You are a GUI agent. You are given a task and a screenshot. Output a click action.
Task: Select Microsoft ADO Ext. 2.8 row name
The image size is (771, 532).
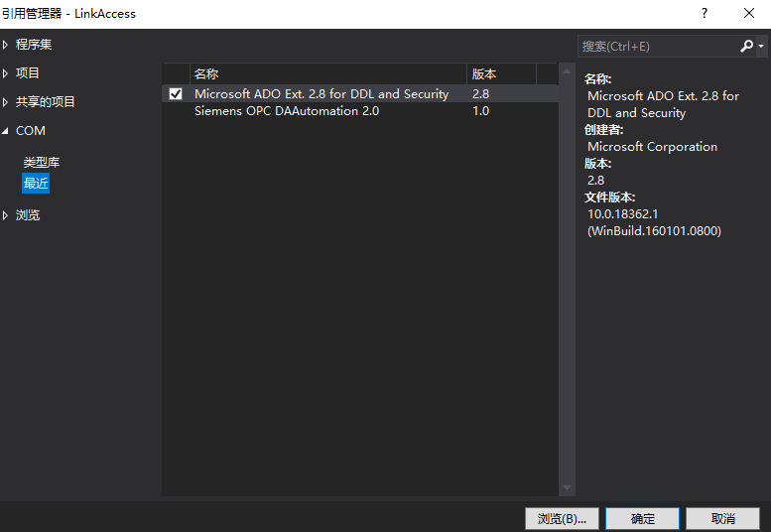321,94
